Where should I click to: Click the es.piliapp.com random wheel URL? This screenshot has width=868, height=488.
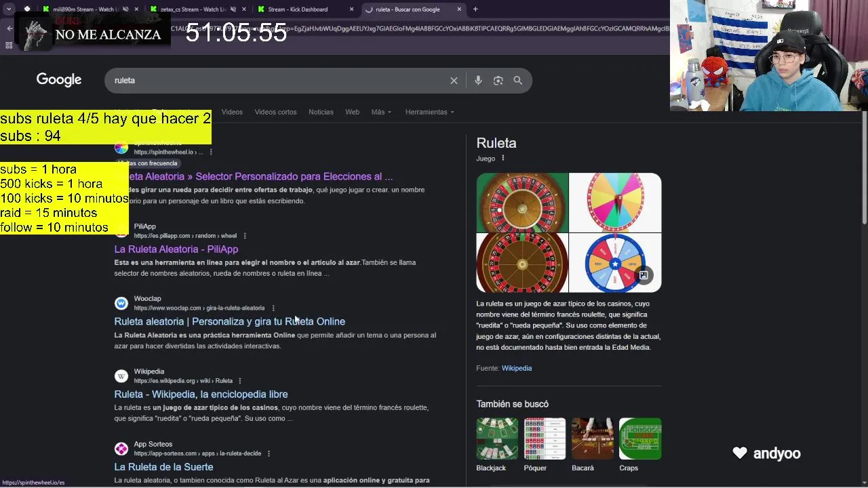(185, 236)
